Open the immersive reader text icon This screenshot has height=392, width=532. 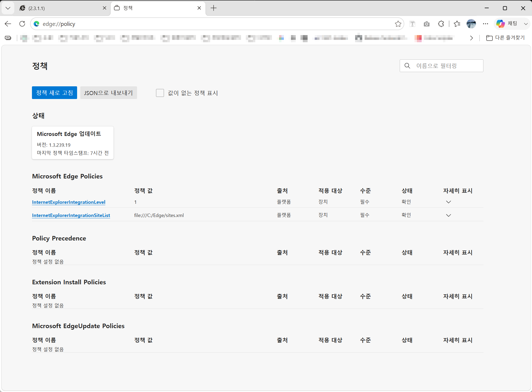click(x=412, y=24)
